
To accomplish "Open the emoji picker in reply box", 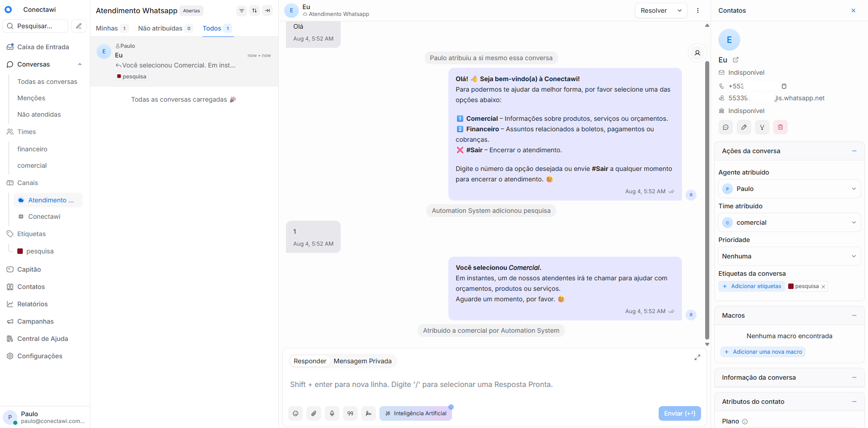I will point(296,413).
